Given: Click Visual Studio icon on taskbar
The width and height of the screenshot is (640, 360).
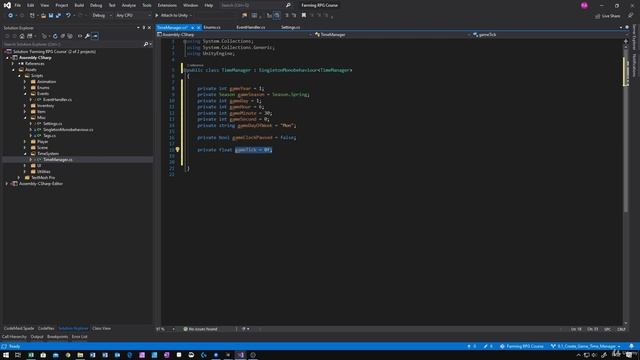Looking at the screenshot, I should coord(241,355).
